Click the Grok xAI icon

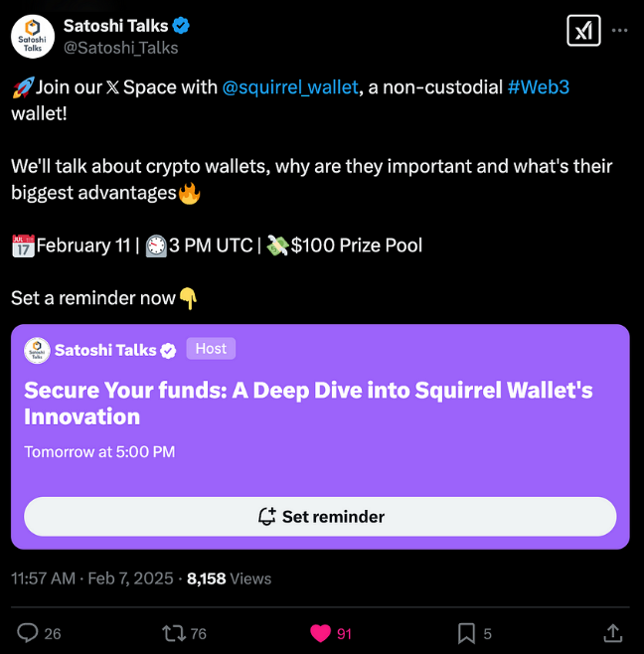[583, 31]
